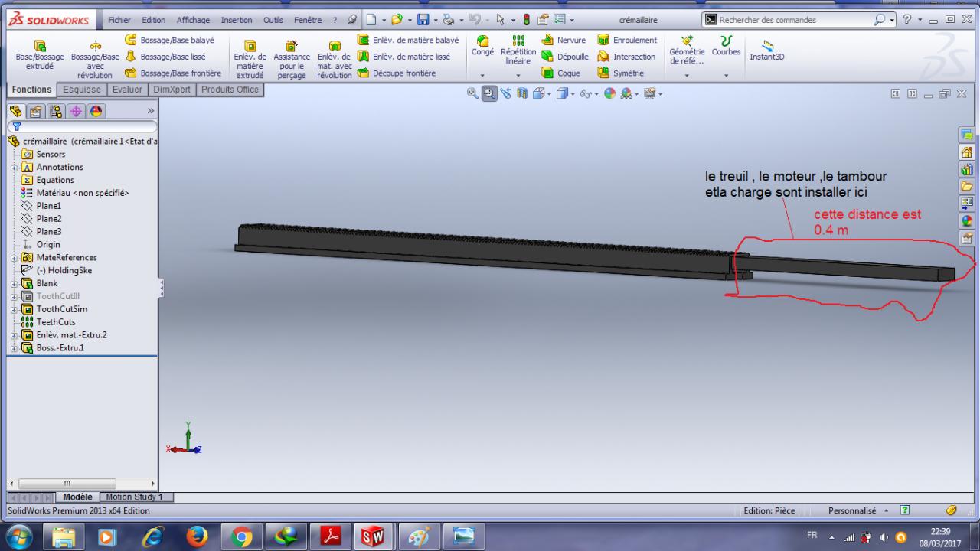Choose Enlèv. de matière lissé command

[403, 57]
